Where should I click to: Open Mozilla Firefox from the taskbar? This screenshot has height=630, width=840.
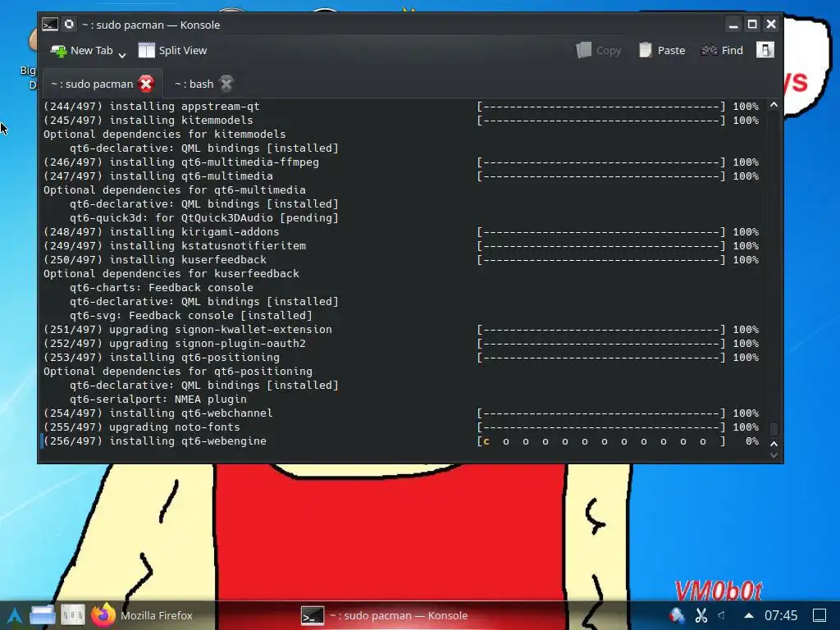[141, 615]
